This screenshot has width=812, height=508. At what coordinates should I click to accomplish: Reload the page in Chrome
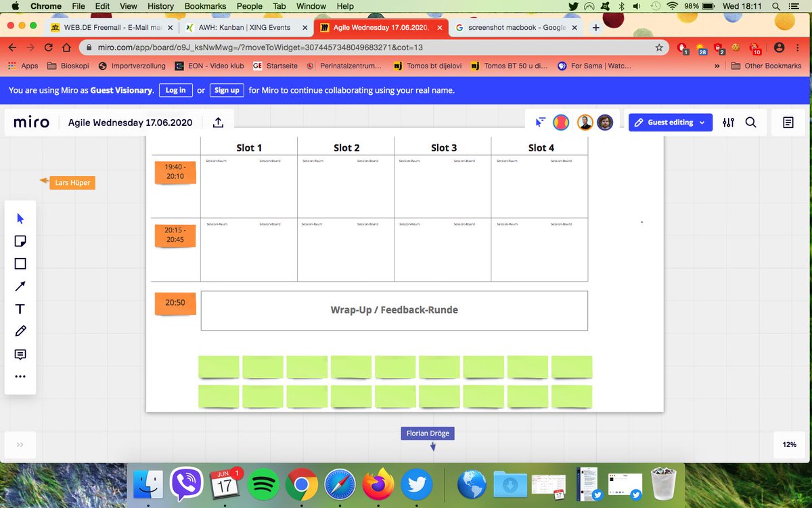point(48,48)
